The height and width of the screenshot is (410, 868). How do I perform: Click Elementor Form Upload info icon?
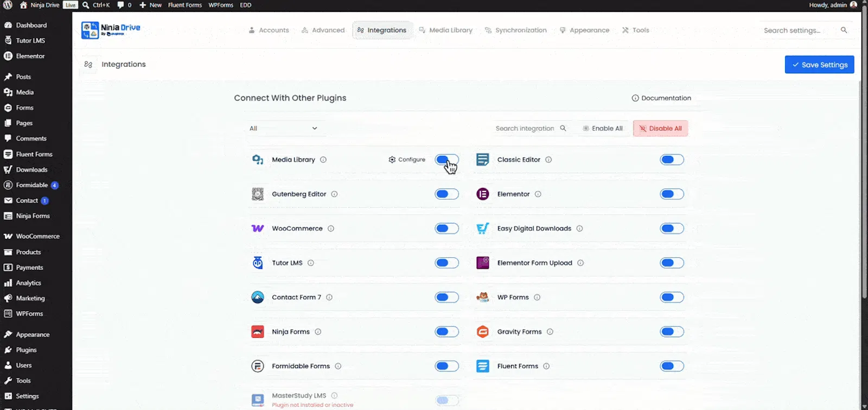(x=580, y=263)
